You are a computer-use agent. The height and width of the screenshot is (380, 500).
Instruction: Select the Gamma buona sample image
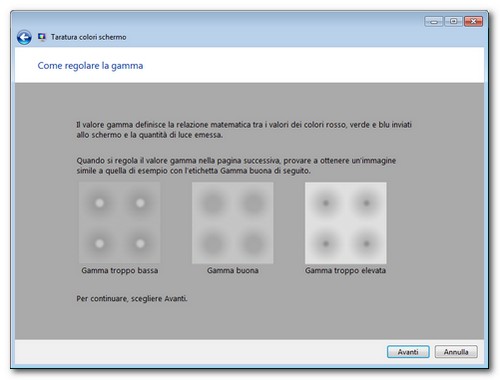233,223
